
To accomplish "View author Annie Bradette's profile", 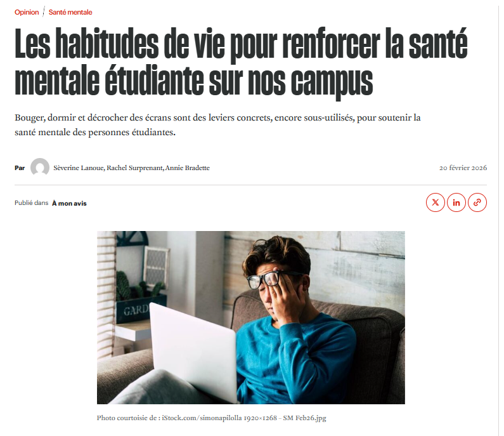I will (188, 168).
